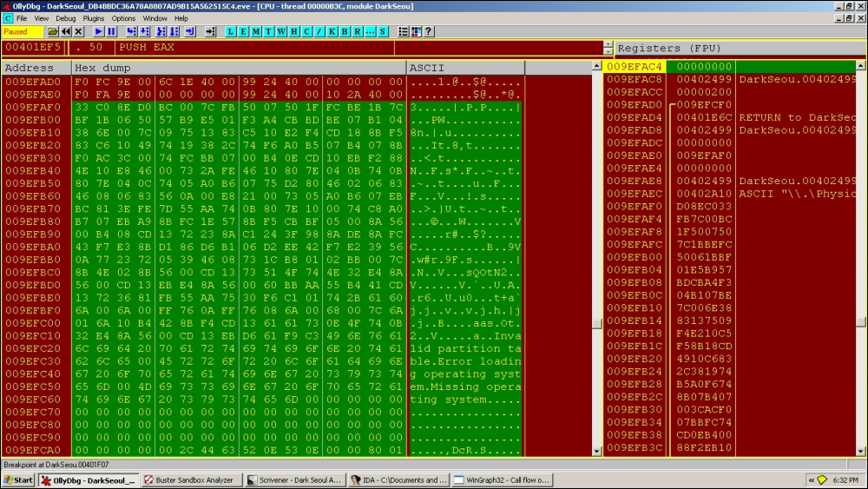The width and height of the screenshot is (868, 489).
Task: Click the Step over toolbar icon
Action: [x=144, y=31]
